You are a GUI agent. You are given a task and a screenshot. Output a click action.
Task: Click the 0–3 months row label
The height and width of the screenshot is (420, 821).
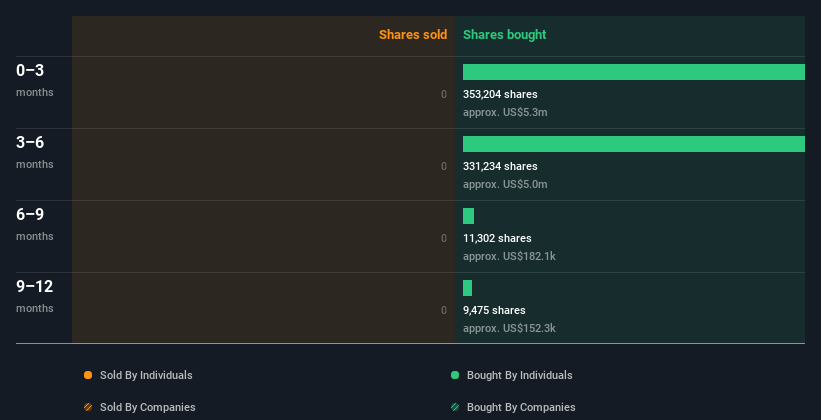(x=35, y=80)
